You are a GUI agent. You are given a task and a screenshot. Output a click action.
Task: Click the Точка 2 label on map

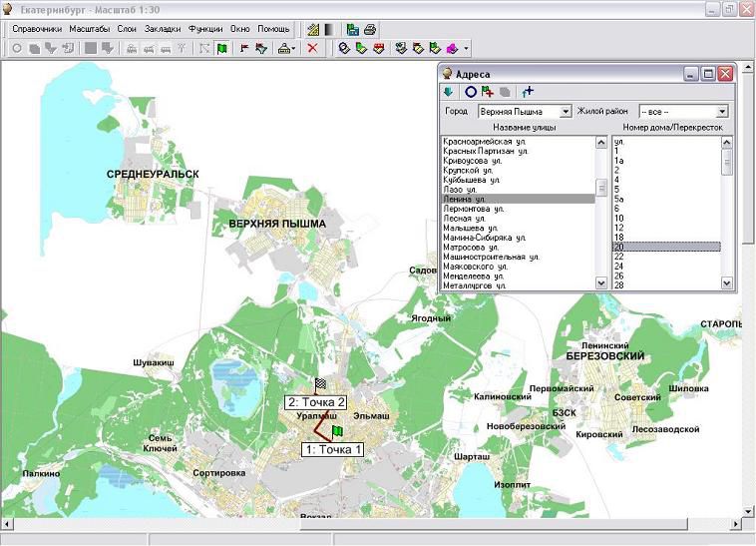316,401
